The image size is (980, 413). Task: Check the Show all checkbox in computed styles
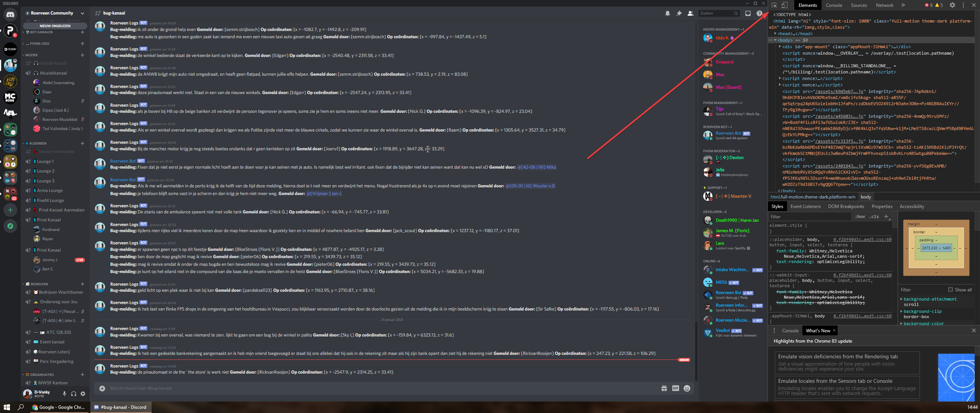(x=950, y=289)
